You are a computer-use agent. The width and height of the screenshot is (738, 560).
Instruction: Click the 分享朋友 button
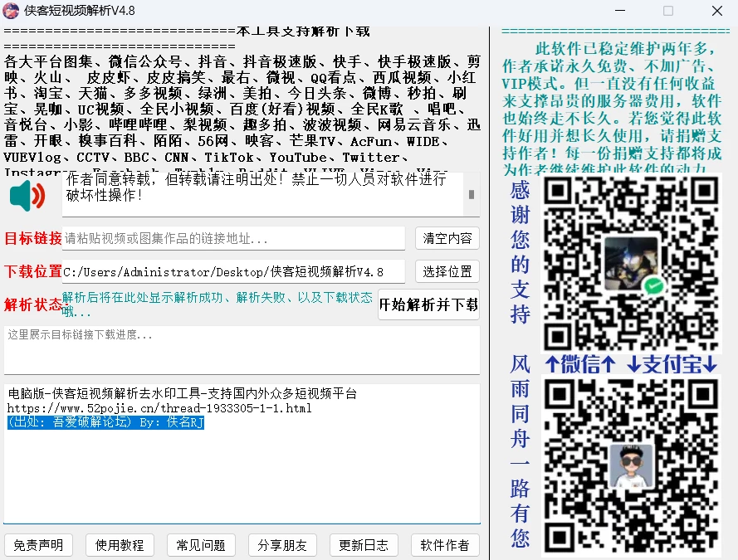tap(282, 545)
